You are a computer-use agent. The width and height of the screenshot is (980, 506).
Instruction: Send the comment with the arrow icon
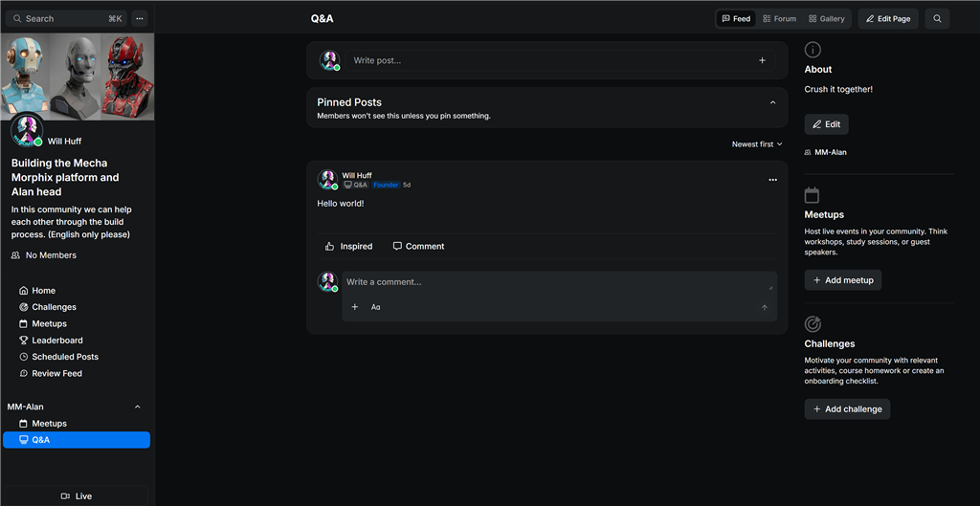pyautogui.click(x=764, y=307)
